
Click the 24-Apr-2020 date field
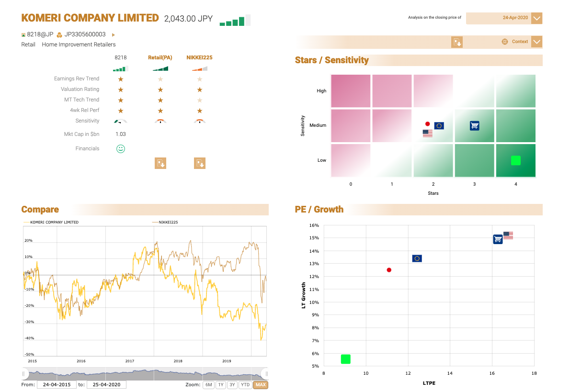498,18
